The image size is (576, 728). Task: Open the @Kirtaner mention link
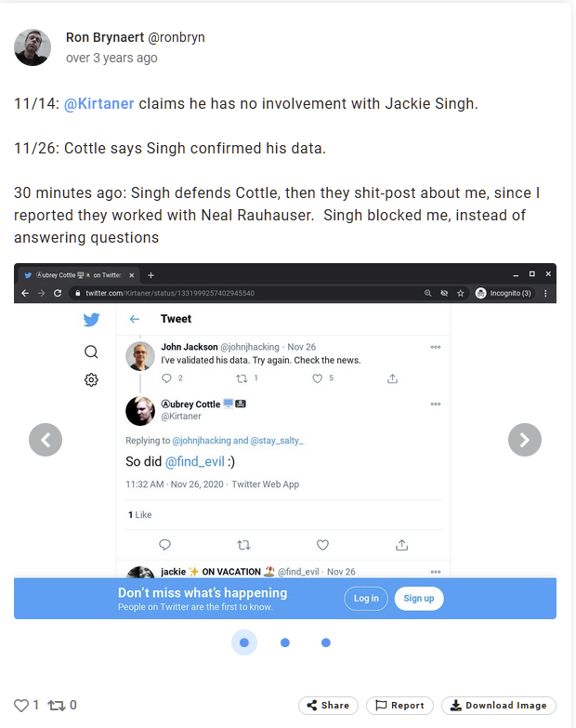[99, 103]
